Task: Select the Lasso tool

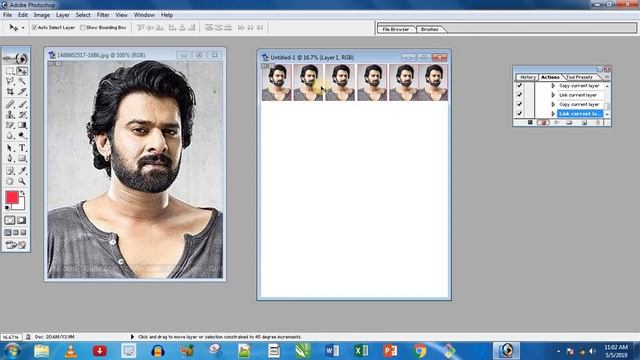Action: [10, 81]
